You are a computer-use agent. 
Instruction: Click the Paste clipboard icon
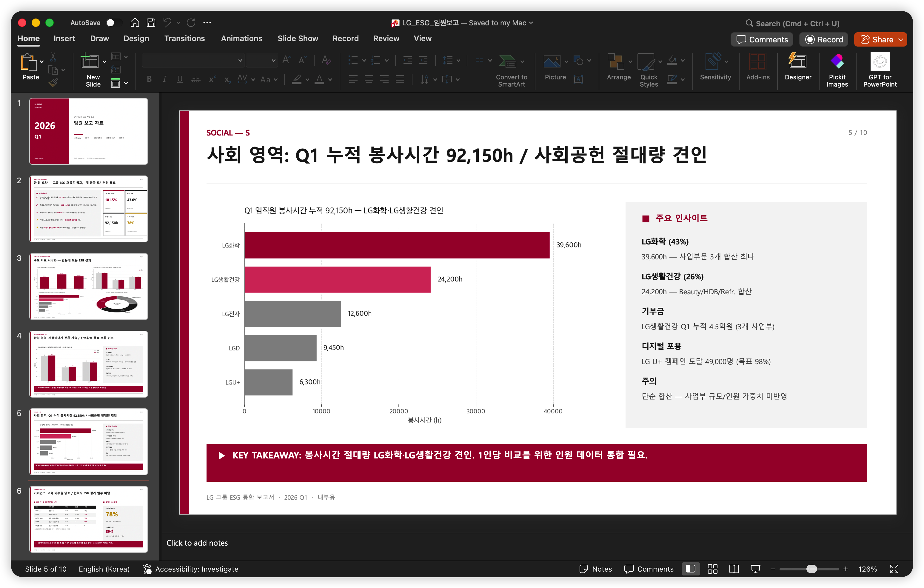coord(29,62)
